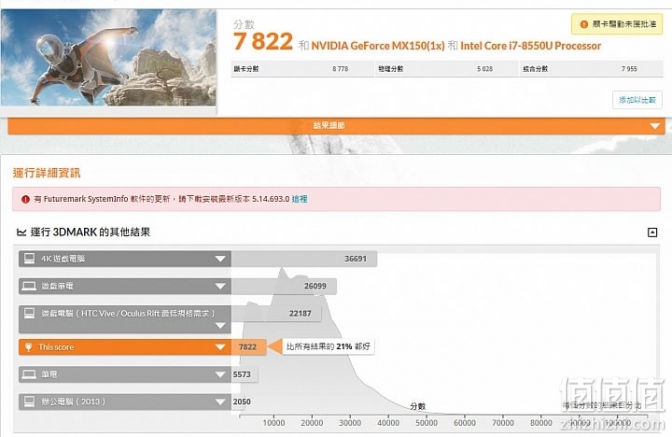Collapse the 3DMARK results panel with square icon
Viewport: 672px width, 437px height.
(x=652, y=232)
